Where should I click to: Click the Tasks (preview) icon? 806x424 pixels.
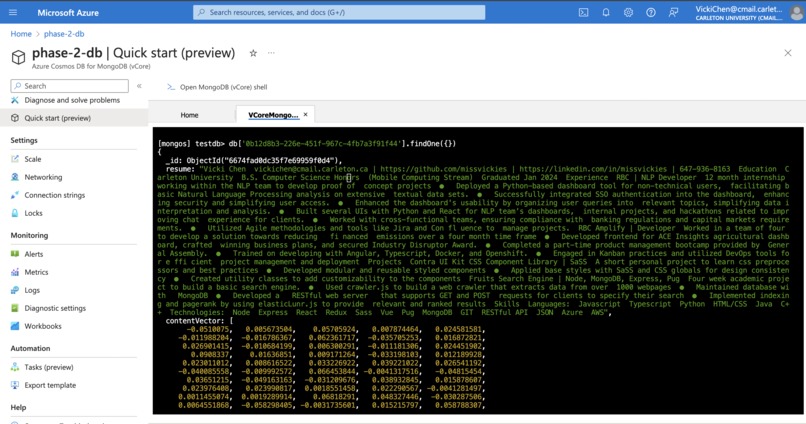[x=15, y=367]
